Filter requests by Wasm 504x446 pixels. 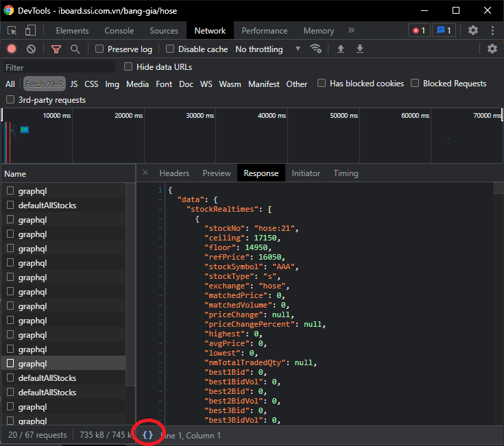[x=230, y=84]
